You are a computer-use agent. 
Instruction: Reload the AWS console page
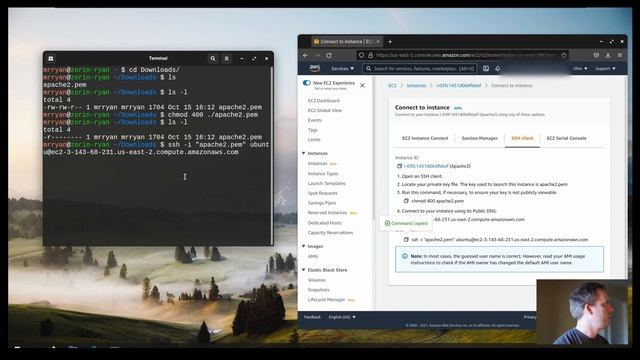pyautogui.click(x=329, y=55)
